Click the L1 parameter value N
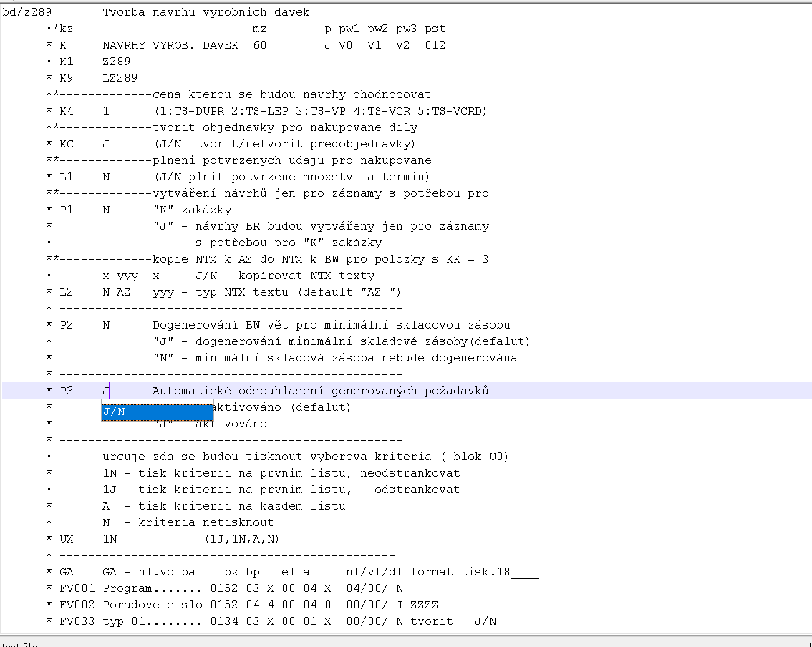The height and width of the screenshot is (647, 812). click(106, 177)
